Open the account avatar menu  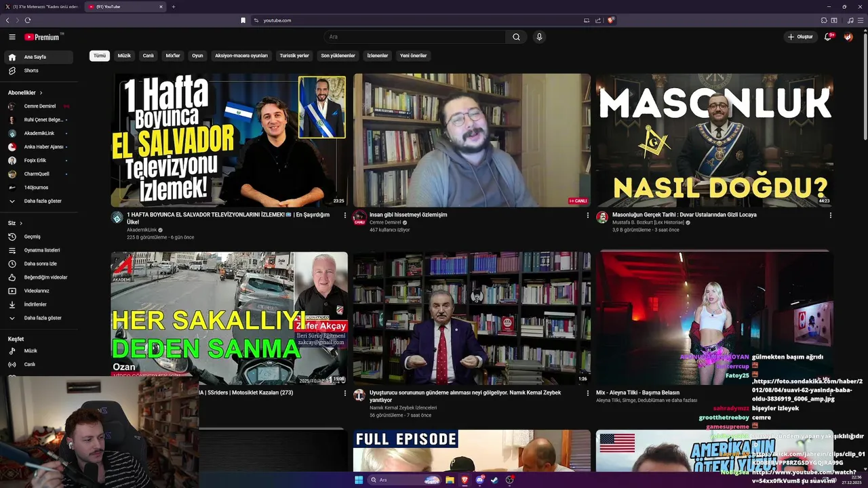pyautogui.click(x=848, y=37)
